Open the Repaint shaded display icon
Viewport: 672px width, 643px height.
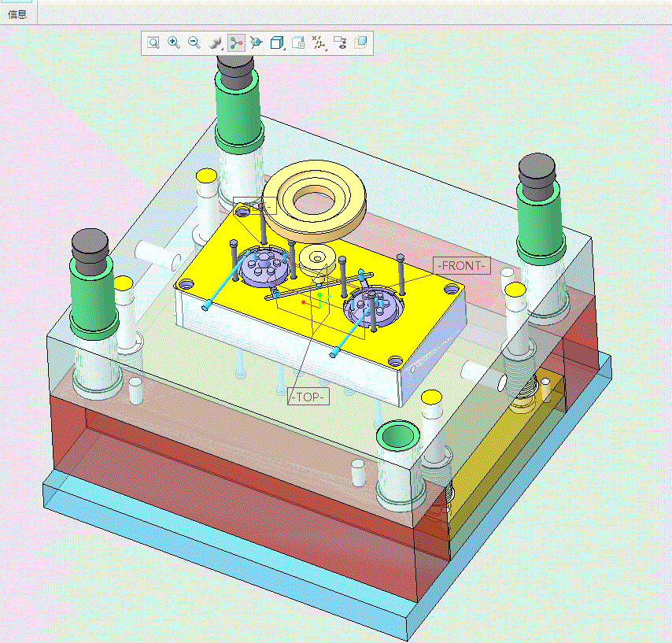coord(214,42)
